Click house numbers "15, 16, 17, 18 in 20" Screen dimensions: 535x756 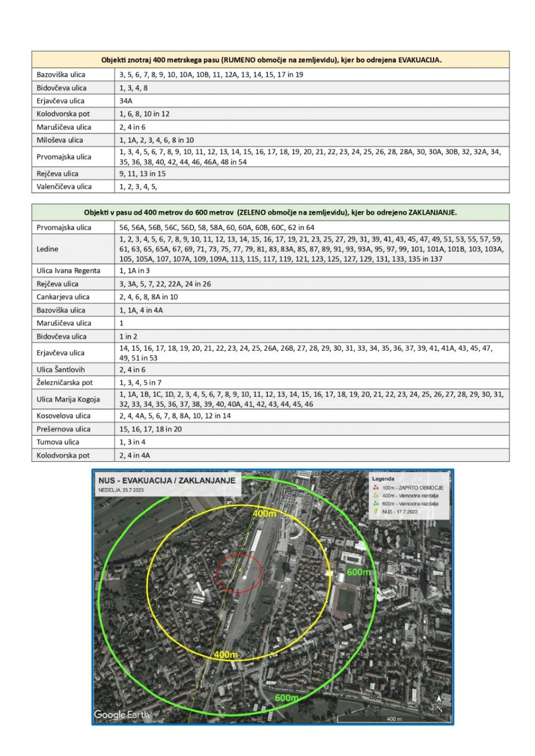[150, 429]
